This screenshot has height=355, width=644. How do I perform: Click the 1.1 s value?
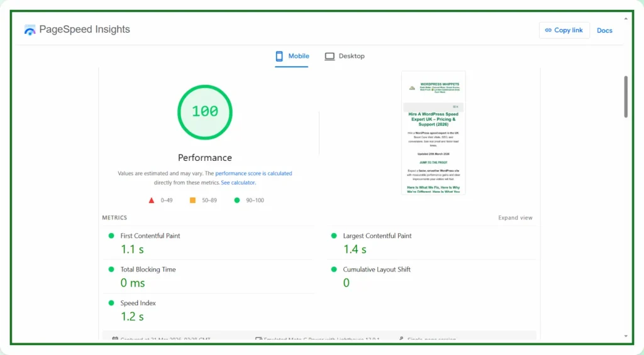tap(132, 249)
